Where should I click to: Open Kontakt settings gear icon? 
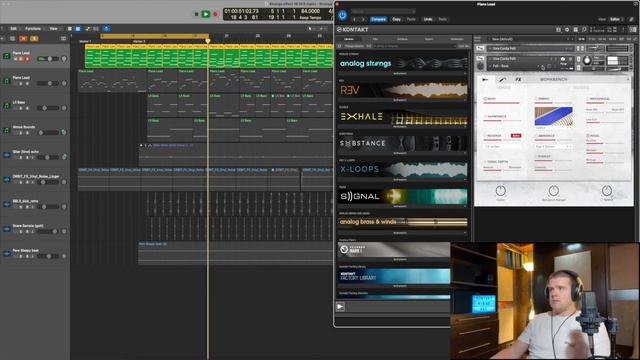567,30
